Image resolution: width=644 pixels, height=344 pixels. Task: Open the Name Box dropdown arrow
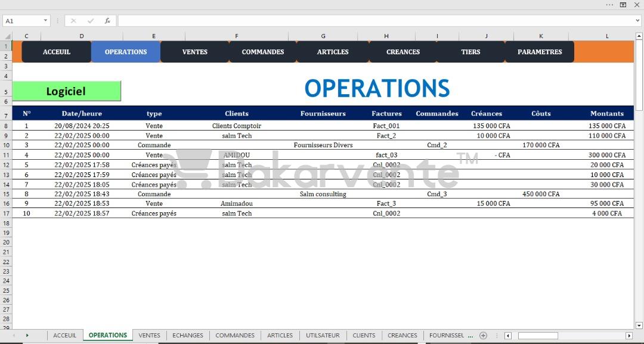click(x=45, y=20)
